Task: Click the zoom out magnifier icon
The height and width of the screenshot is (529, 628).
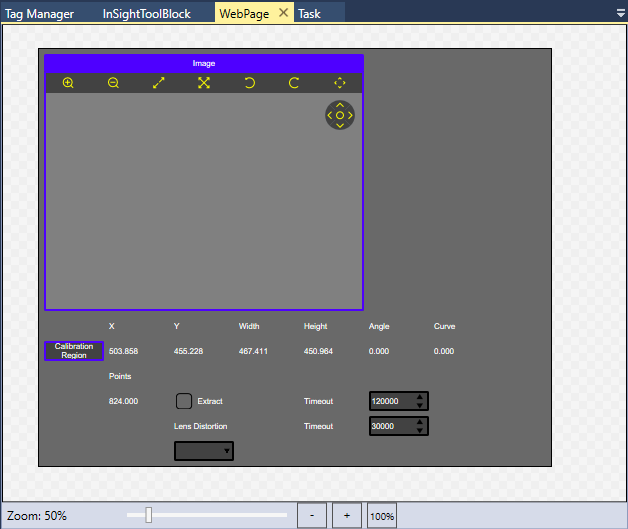Action: point(113,83)
